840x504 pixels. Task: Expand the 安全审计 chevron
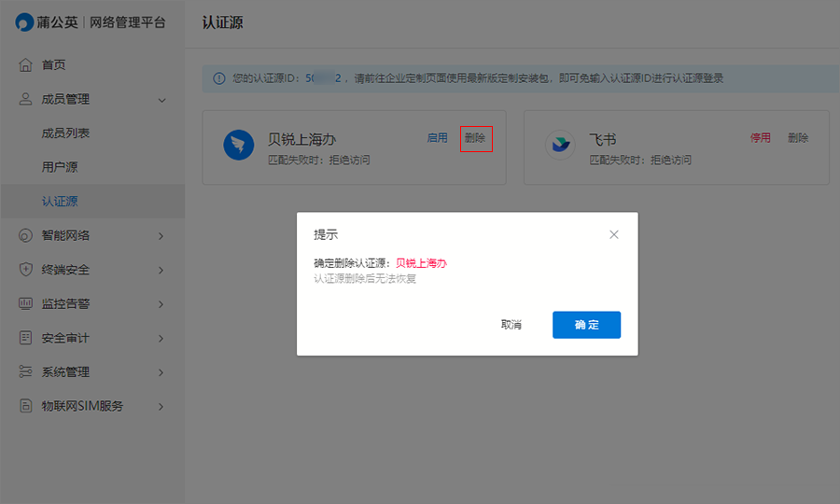161,339
